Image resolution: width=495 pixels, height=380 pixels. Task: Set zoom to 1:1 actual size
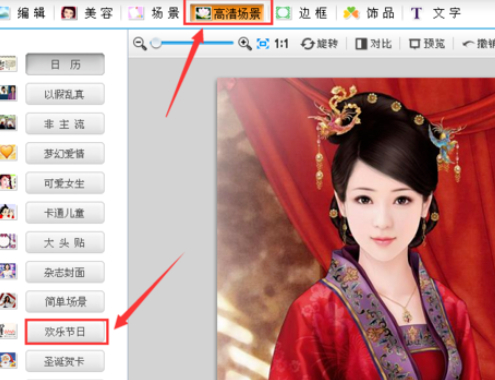(x=281, y=44)
